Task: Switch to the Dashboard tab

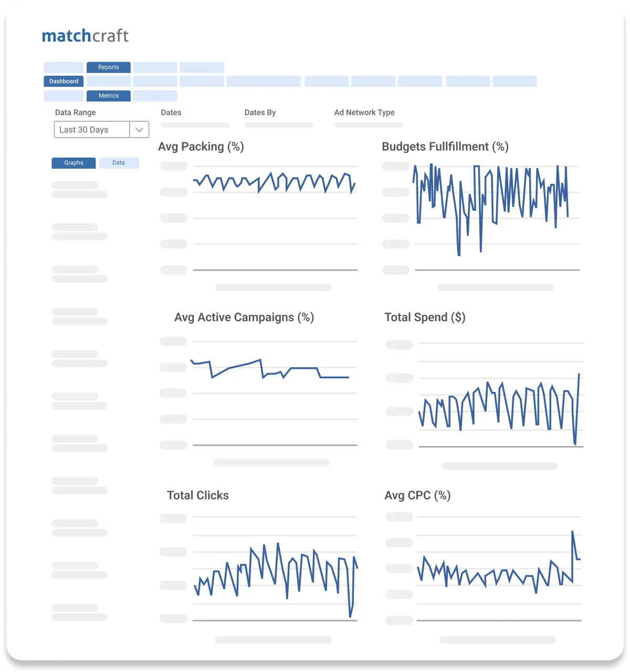Action: pyautogui.click(x=63, y=81)
